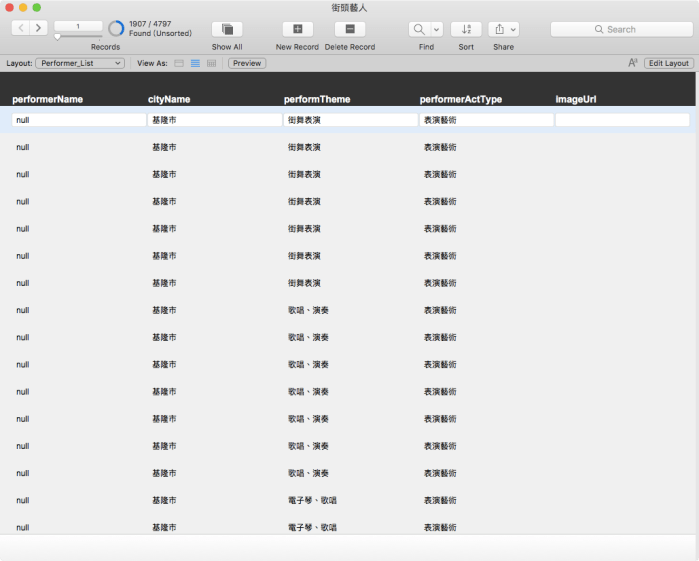699x561 pixels.
Task: Switch to List view icon
Action: coord(195,63)
